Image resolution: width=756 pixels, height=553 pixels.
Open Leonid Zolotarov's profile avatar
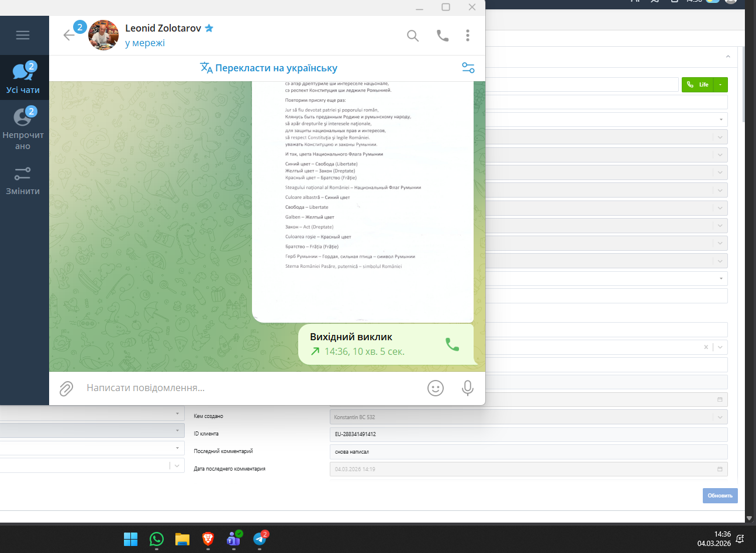(103, 35)
